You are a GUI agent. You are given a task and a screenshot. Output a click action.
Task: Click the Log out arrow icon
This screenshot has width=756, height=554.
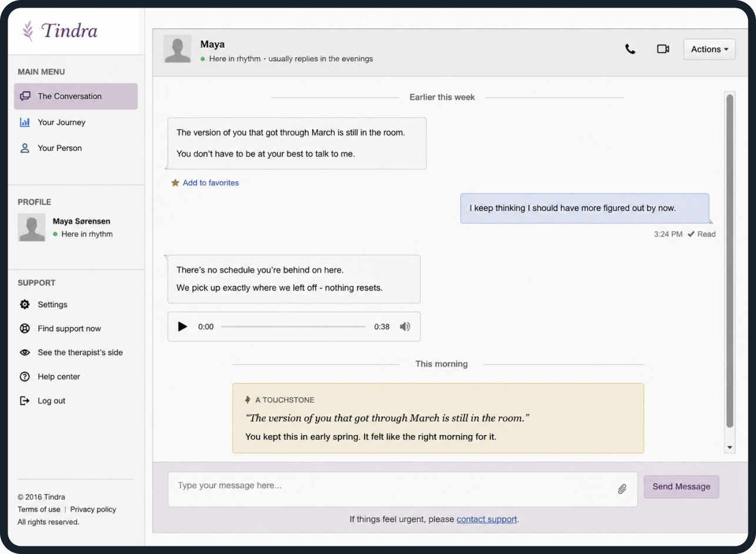coord(25,401)
